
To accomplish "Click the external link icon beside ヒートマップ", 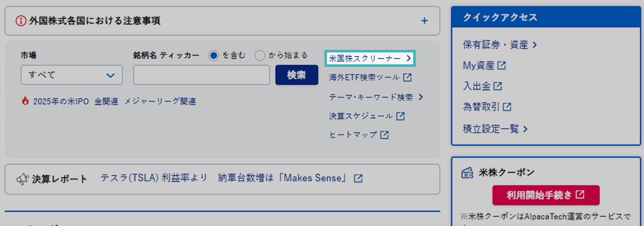I will click(385, 135).
